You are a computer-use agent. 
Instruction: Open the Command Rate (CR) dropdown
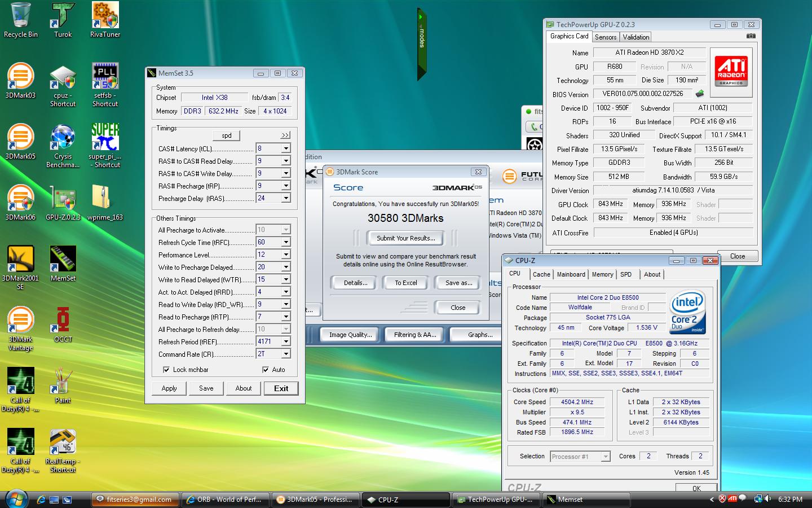(286, 354)
